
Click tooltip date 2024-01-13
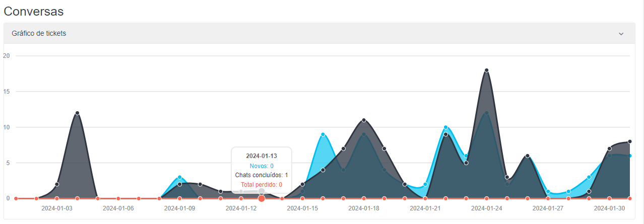(262, 156)
